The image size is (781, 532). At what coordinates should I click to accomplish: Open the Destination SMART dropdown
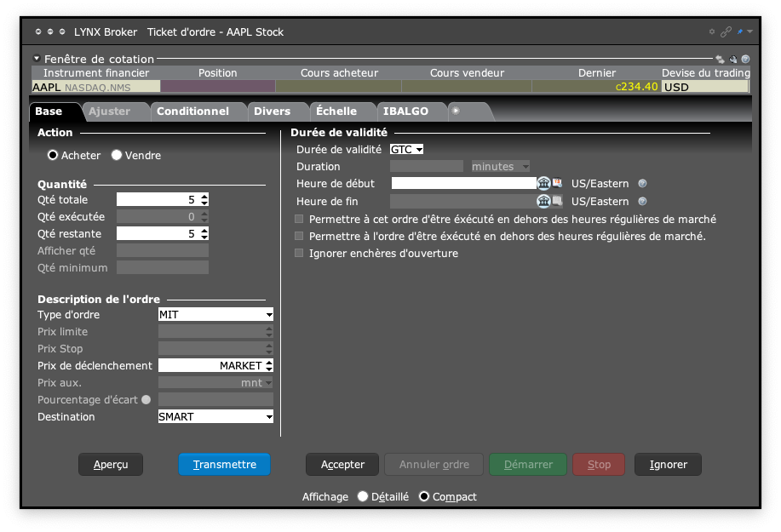pyautogui.click(x=215, y=416)
